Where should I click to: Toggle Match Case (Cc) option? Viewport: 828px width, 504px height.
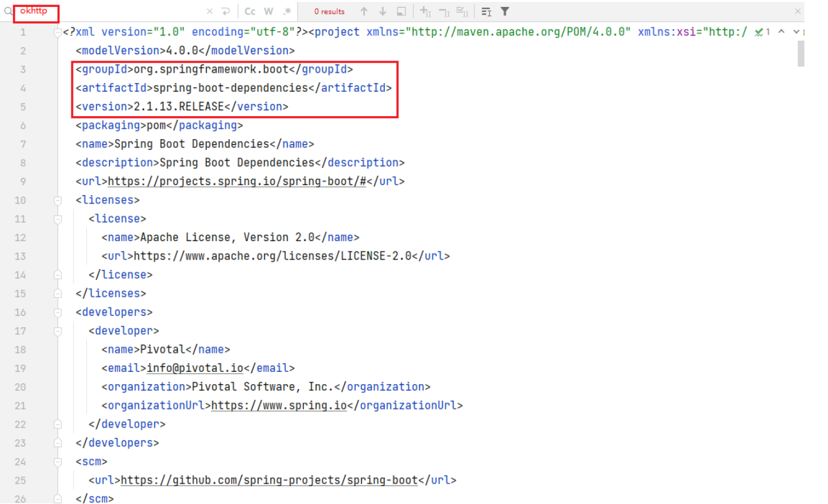(x=250, y=11)
